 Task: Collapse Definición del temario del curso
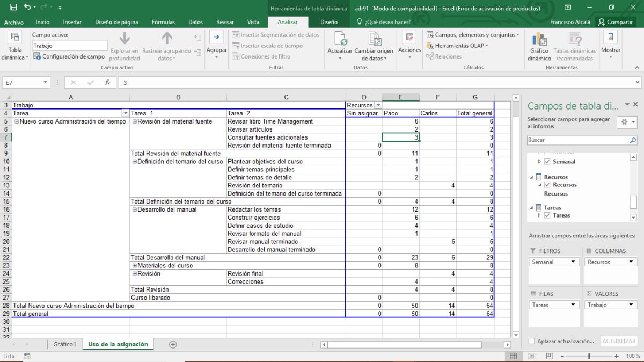pos(135,161)
